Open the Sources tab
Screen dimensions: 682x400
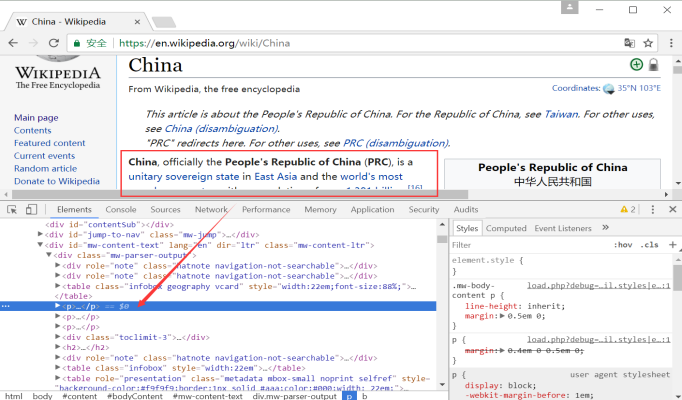165,210
